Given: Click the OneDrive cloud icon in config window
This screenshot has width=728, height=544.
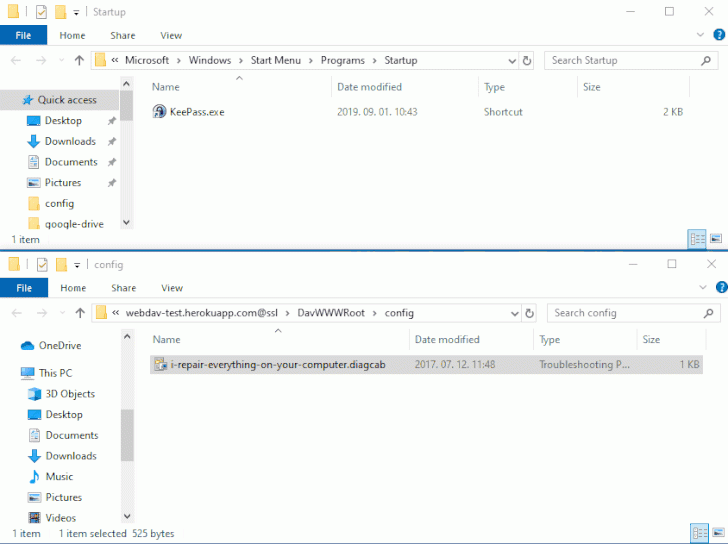Looking at the screenshot, I should point(27,345).
